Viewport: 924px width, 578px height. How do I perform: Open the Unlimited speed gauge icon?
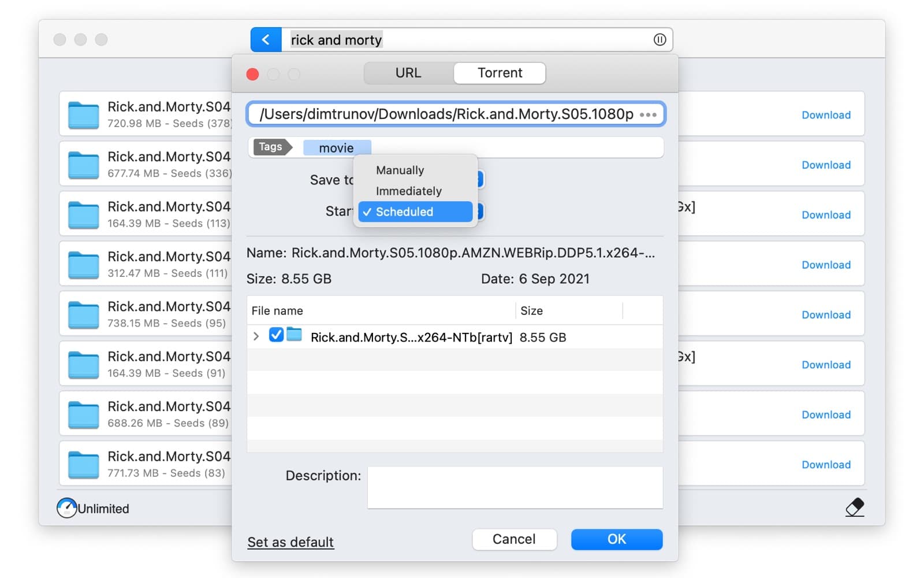(66, 508)
